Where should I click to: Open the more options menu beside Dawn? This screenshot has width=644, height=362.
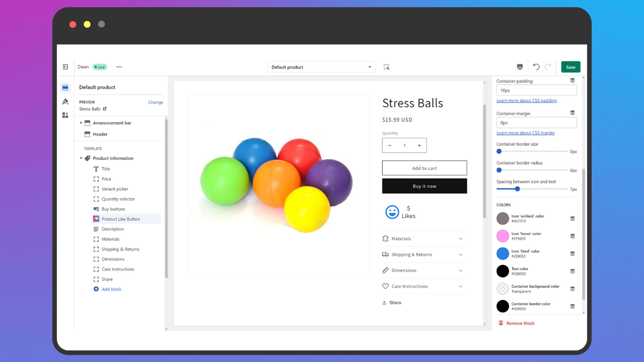119,66
